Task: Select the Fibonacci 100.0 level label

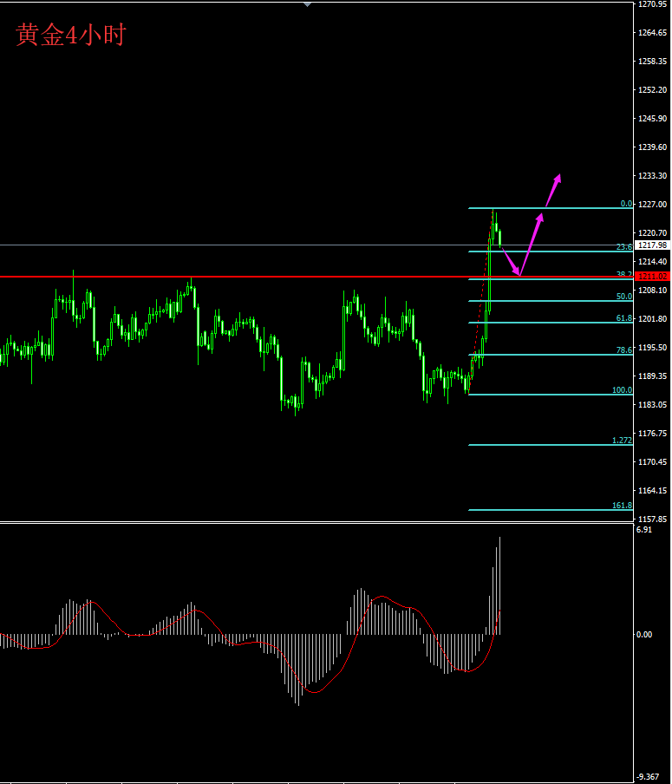Action: pyautogui.click(x=622, y=390)
